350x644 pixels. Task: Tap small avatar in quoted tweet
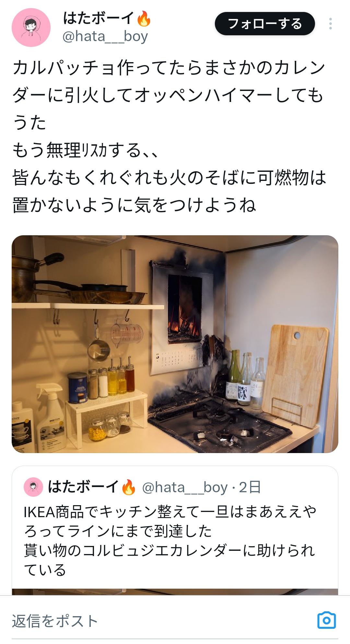(x=33, y=487)
